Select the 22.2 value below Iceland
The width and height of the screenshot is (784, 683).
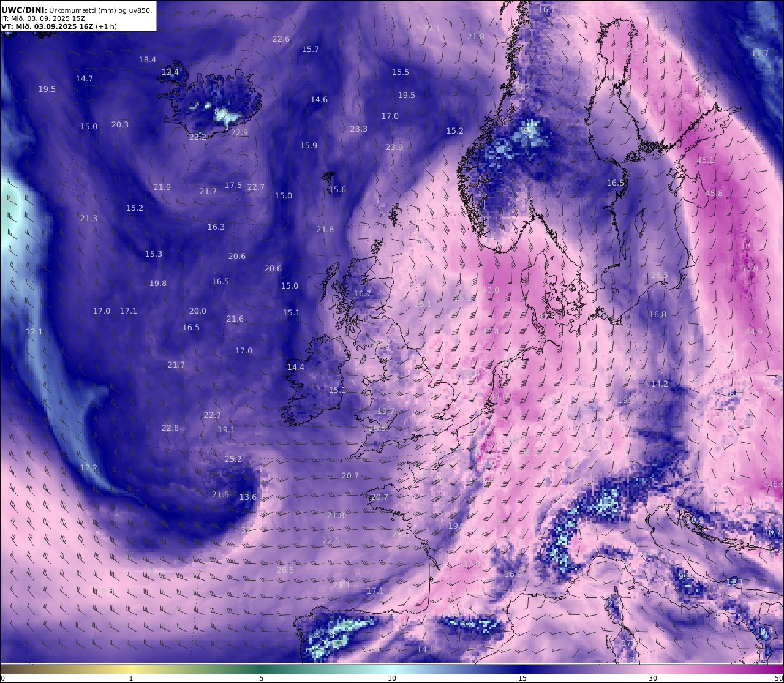tap(198, 137)
